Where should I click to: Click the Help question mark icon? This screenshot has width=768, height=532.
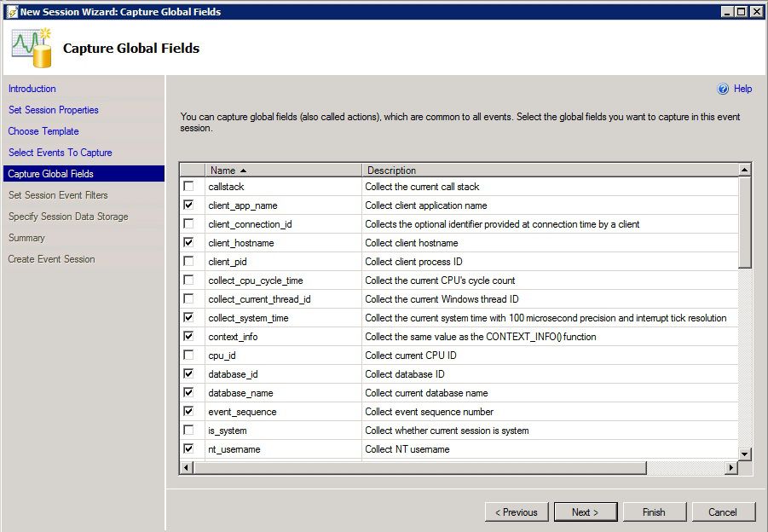723,89
